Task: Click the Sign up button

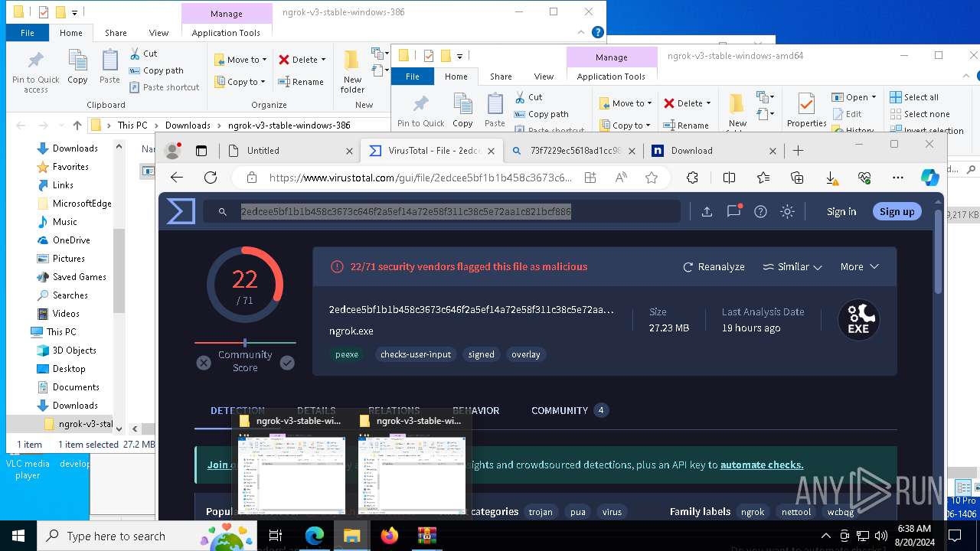Action: pyautogui.click(x=897, y=212)
